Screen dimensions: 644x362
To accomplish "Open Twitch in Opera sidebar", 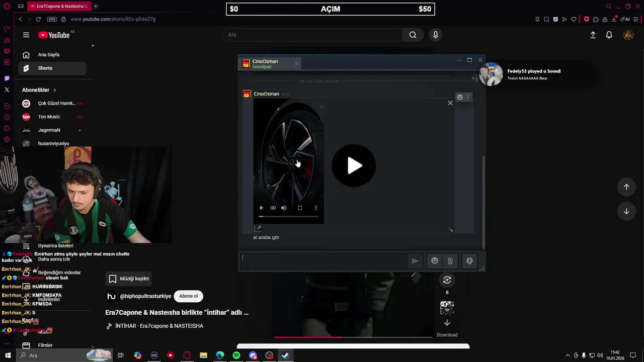I will click(x=7, y=78).
